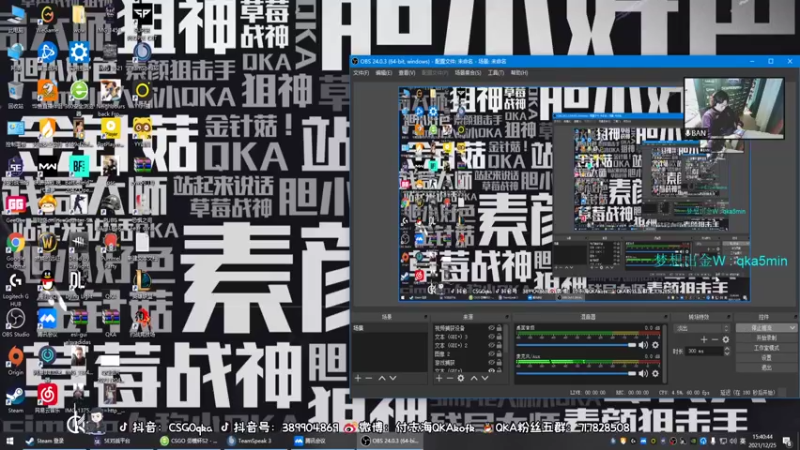Open the yellow PotPlayer desktop icon
Image resolution: width=800 pixels, height=450 pixels.
pos(110,130)
